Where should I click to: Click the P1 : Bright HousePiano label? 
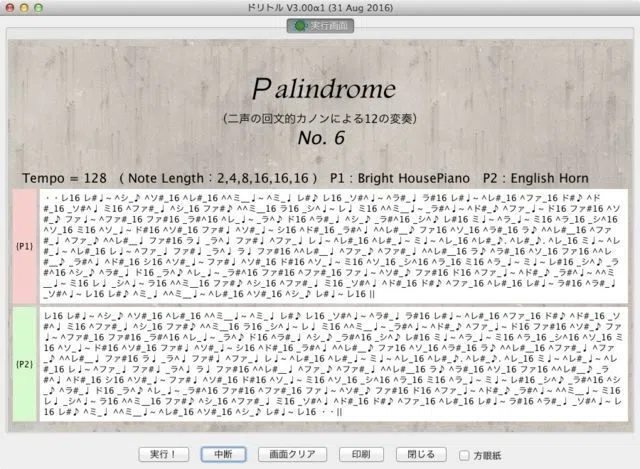click(x=400, y=178)
